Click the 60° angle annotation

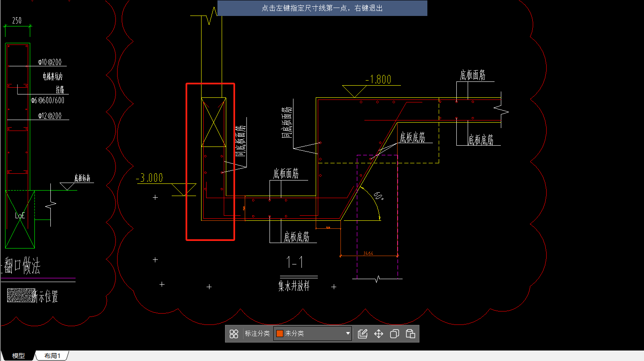[x=378, y=196]
